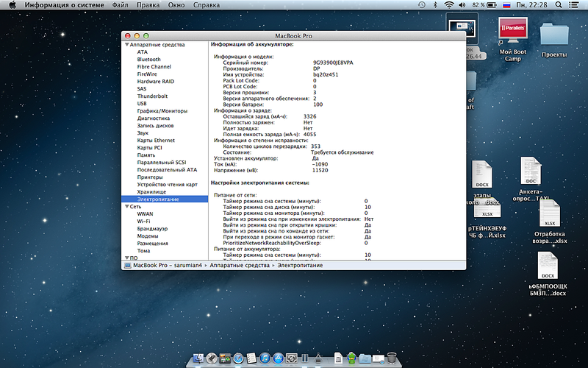588x368 pixels.
Task: Open the Trash in the Dock
Action: 392,358
